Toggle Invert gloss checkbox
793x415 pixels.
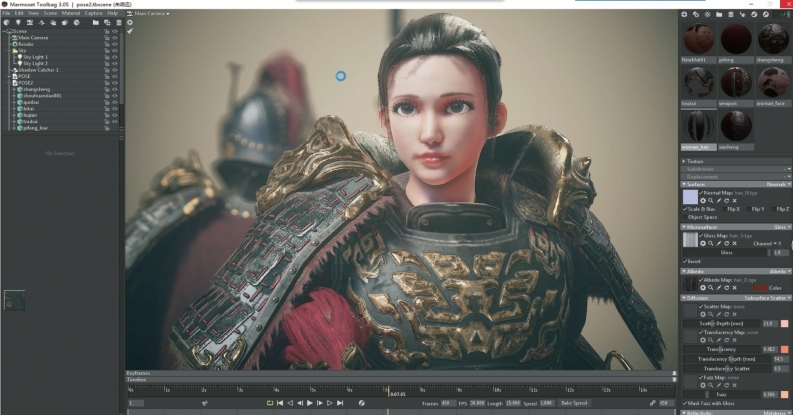686,261
